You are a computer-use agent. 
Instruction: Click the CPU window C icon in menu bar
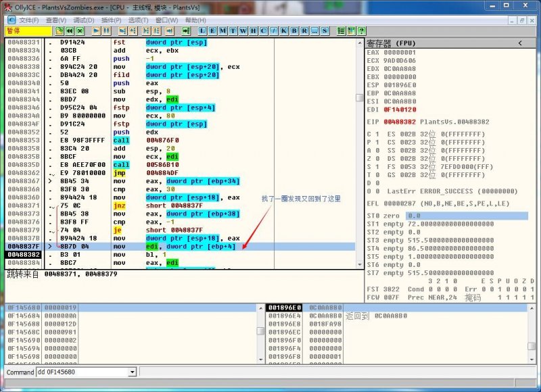[11, 20]
